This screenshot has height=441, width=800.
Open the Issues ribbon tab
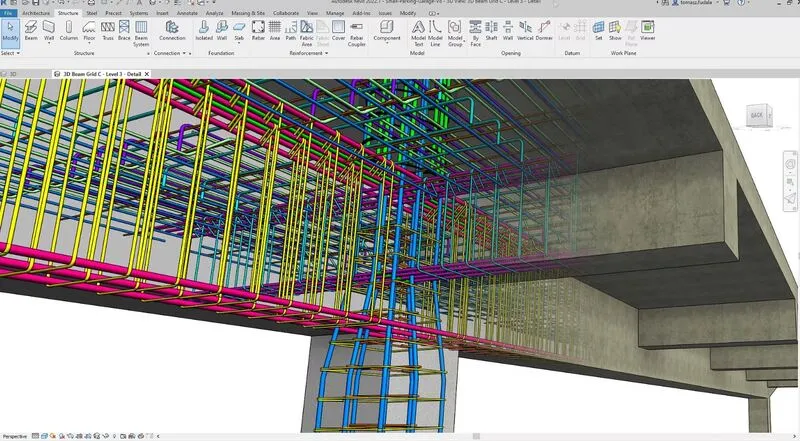385,13
